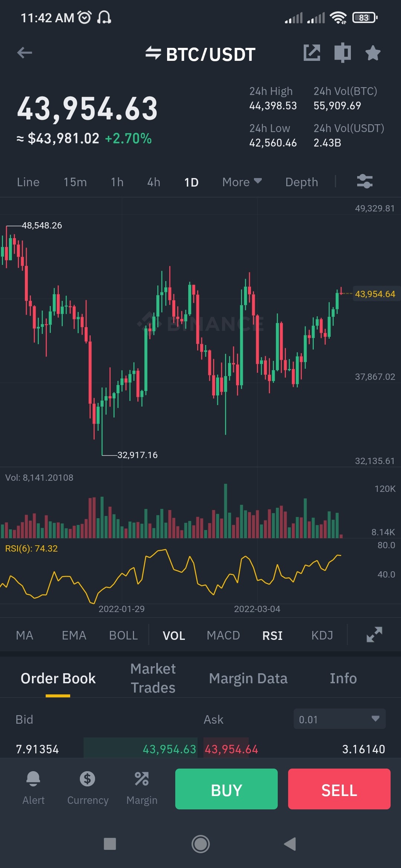Tap the back arrow icon
401x868 pixels.
(x=25, y=53)
